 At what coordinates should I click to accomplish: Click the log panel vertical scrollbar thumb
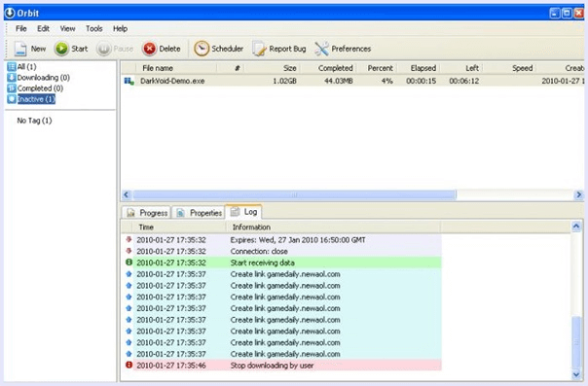point(576,342)
